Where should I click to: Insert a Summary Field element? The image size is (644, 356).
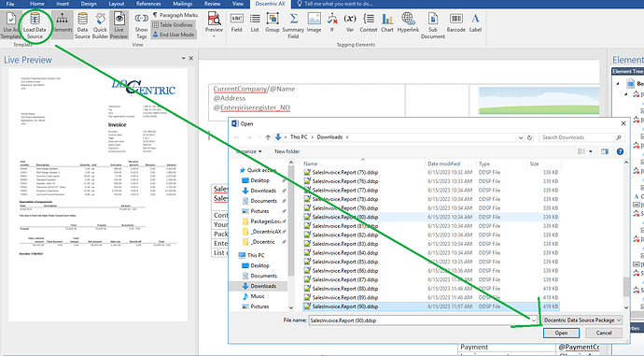(293, 25)
